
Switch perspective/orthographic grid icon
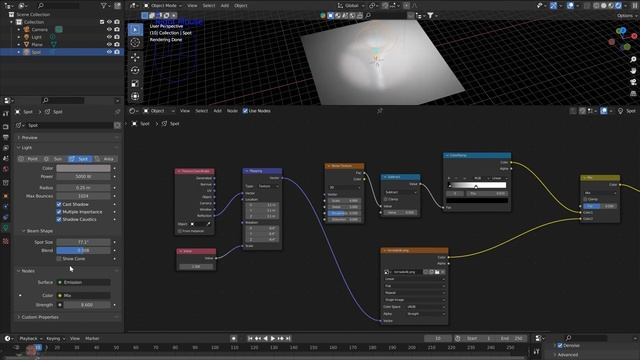(633, 93)
